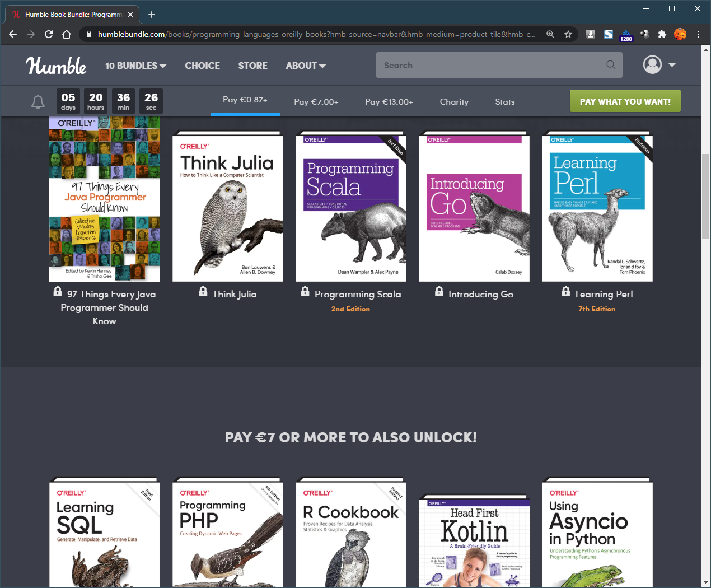The width and height of the screenshot is (711, 588).
Task: Open the notification bell
Action: 38,102
